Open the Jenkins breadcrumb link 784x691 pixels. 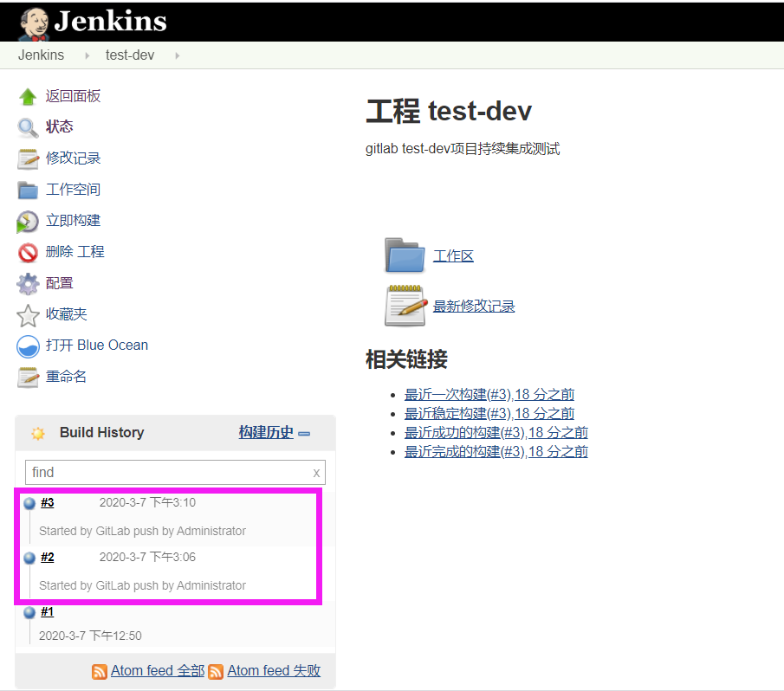coord(41,55)
